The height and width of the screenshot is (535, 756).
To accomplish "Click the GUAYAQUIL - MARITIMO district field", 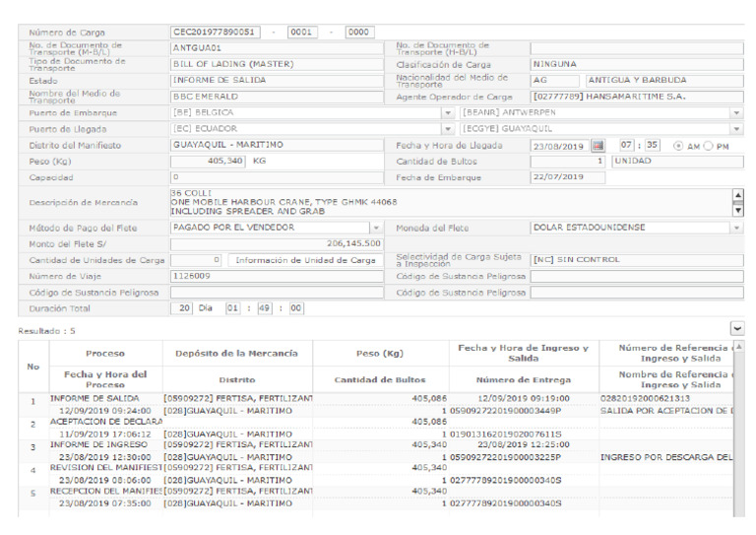I will point(277,145).
